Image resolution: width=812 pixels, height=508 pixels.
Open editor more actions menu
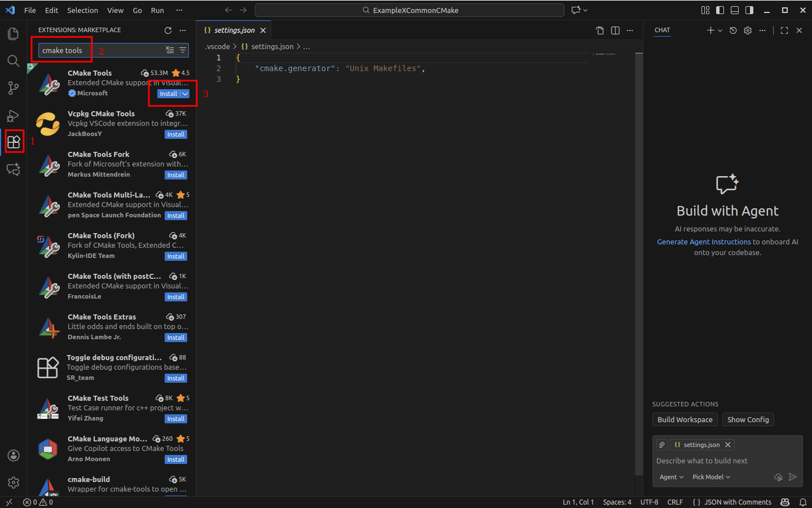tap(630, 30)
